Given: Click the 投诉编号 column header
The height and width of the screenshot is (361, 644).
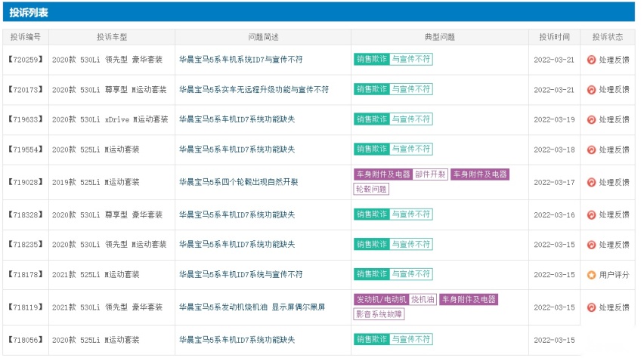Looking at the screenshot, I should (26, 37).
